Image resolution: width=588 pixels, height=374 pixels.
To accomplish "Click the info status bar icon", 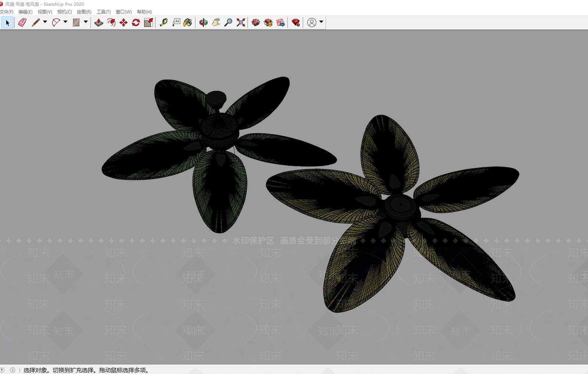I will click(x=12, y=370).
